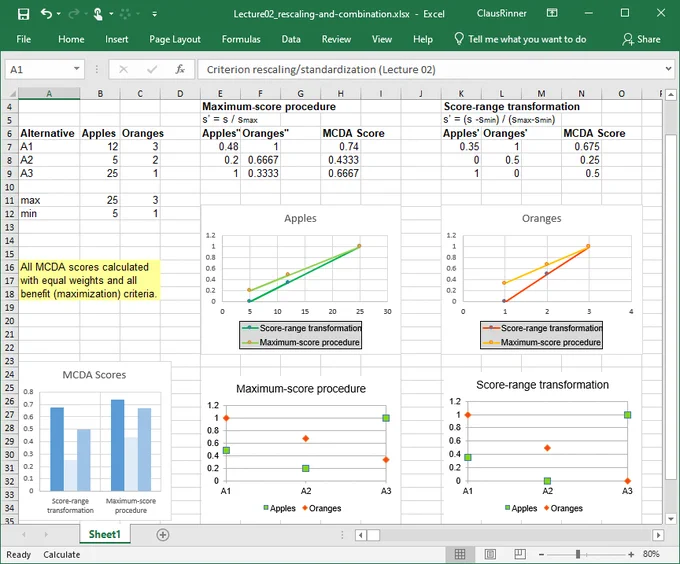Click the formula bar text field
Image resolution: width=680 pixels, height=564 pixels.
tap(431, 69)
